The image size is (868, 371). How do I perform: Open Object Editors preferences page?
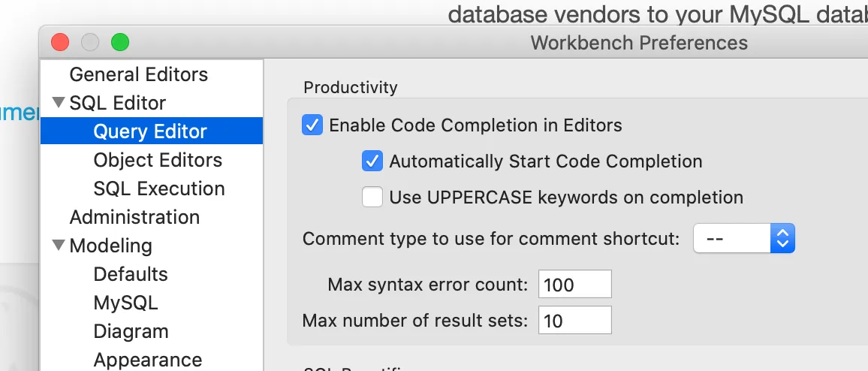pos(158,160)
